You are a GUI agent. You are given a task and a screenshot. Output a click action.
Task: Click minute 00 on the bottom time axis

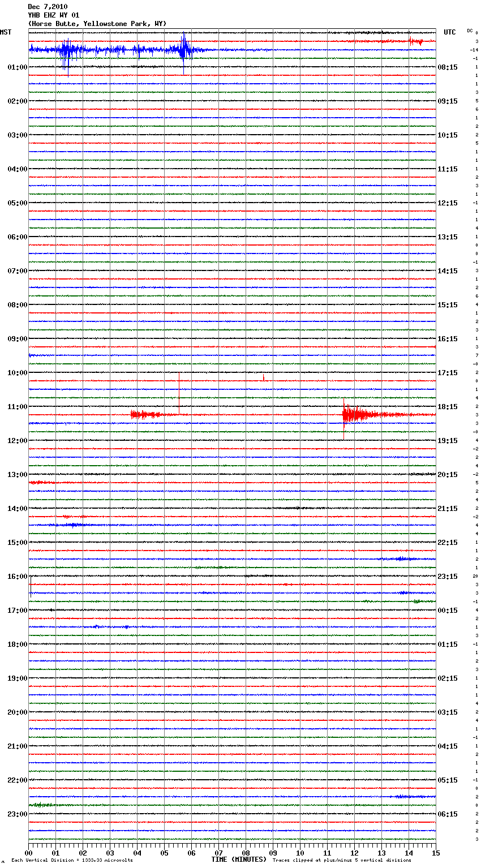tap(28, 853)
